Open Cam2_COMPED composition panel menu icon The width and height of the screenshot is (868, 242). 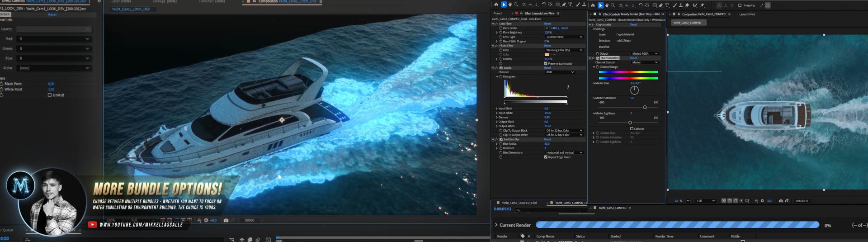point(729,14)
